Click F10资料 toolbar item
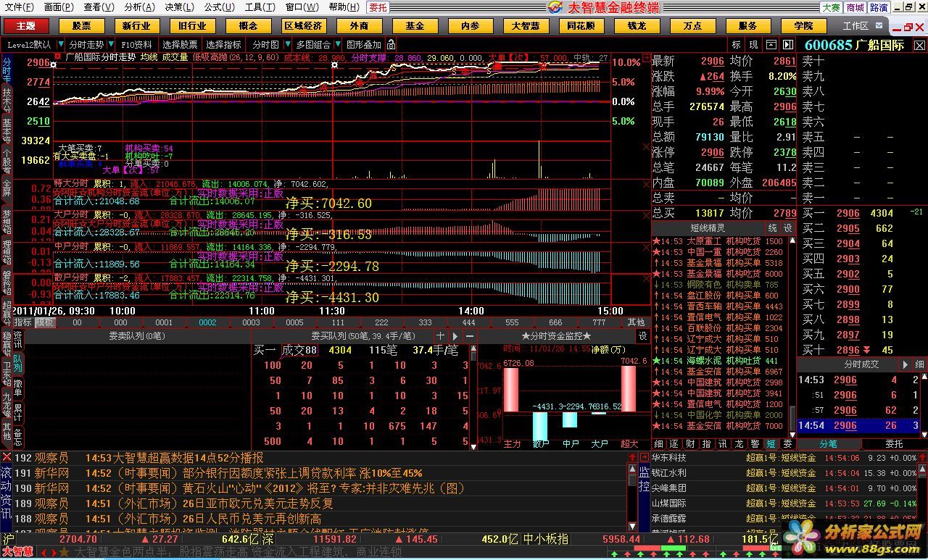The width and height of the screenshot is (928, 560). 136,45
